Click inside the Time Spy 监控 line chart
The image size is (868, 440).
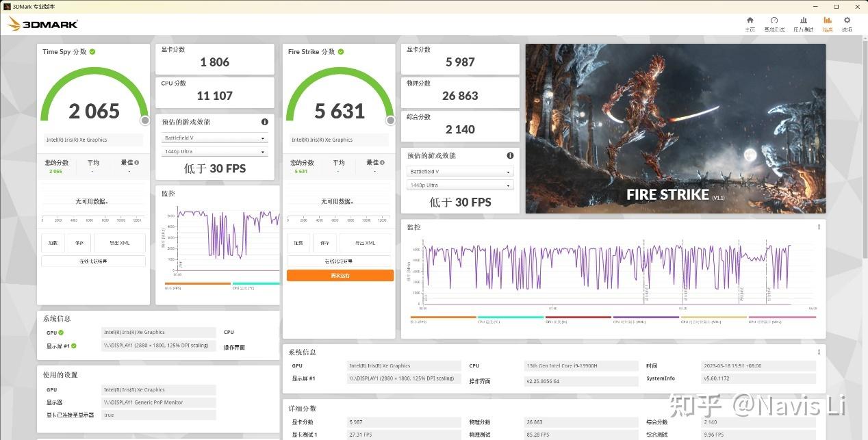pyautogui.click(x=228, y=240)
